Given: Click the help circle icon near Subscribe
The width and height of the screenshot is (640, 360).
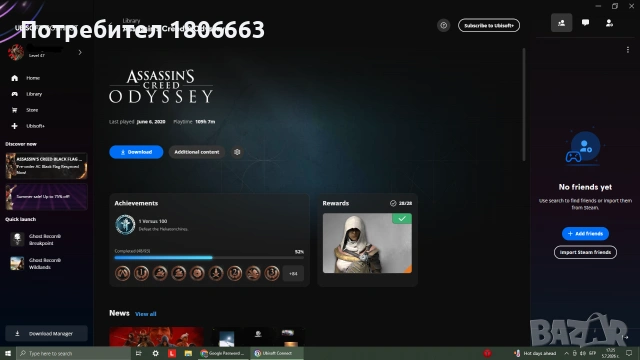Looking at the screenshot, I should point(444,25).
